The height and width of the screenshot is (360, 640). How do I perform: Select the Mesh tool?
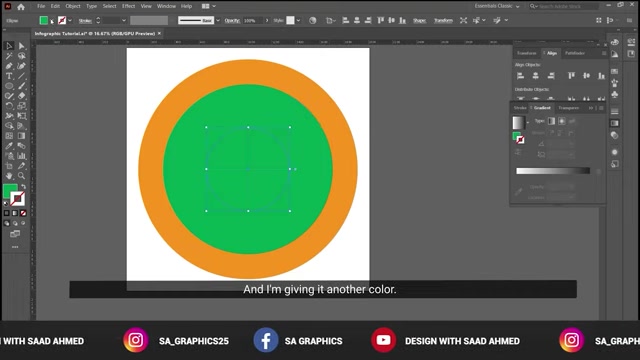pyautogui.click(x=9, y=136)
